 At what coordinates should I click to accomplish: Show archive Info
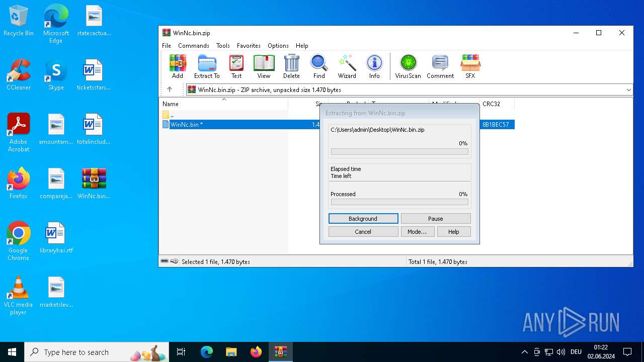tap(374, 67)
